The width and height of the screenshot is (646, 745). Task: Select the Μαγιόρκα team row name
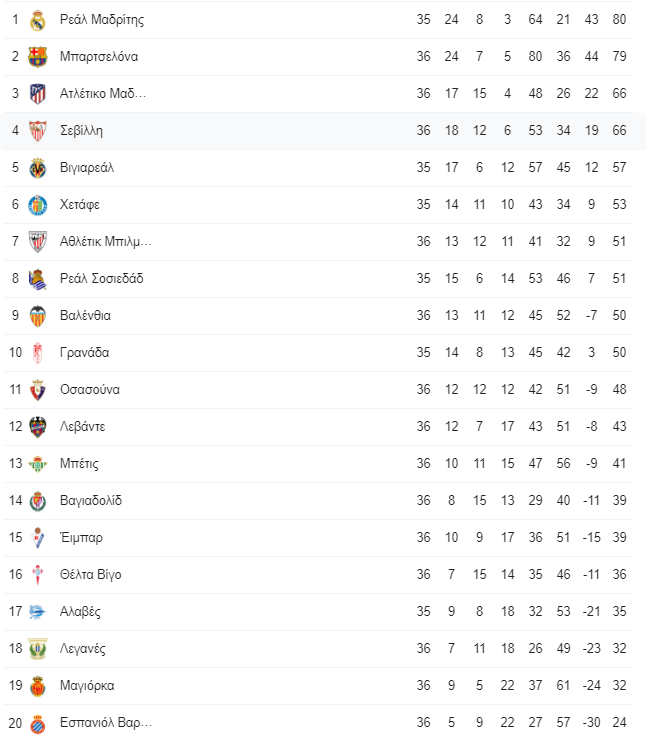(87, 686)
